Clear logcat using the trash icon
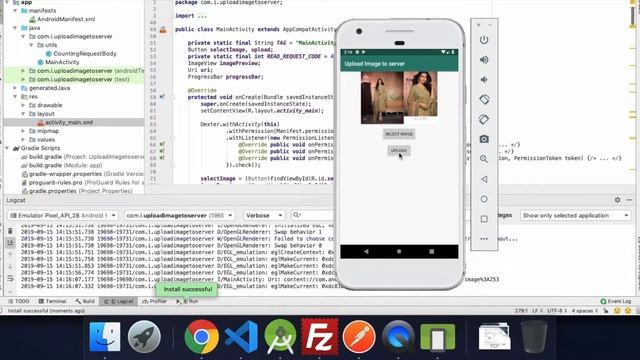 10,231
